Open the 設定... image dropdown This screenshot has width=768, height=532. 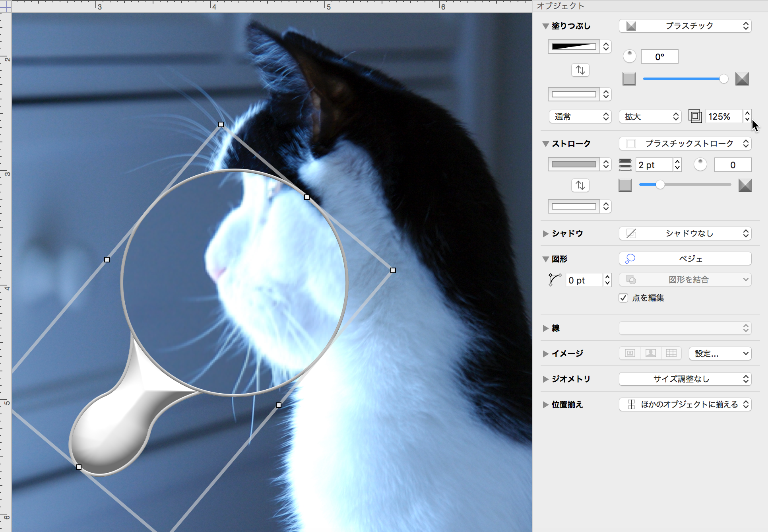coord(720,353)
